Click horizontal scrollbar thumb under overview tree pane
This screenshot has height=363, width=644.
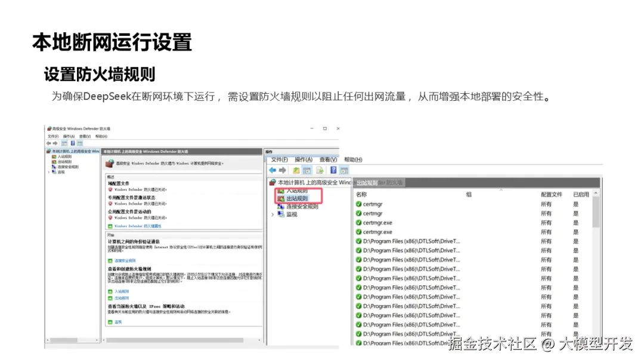pos(64,340)
